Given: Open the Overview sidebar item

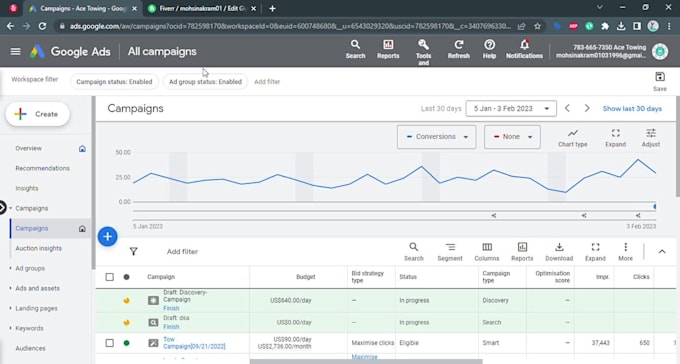Looking at the screenshot, I should [x=29, y=148].
